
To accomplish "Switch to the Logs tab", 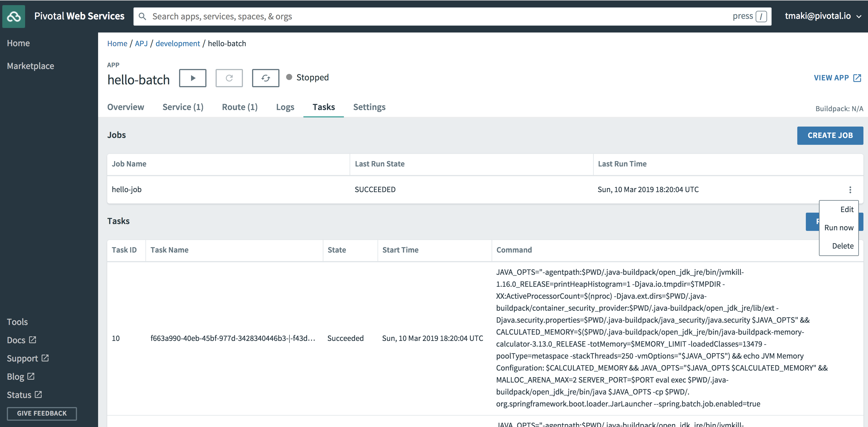I will tap(285, 107).
